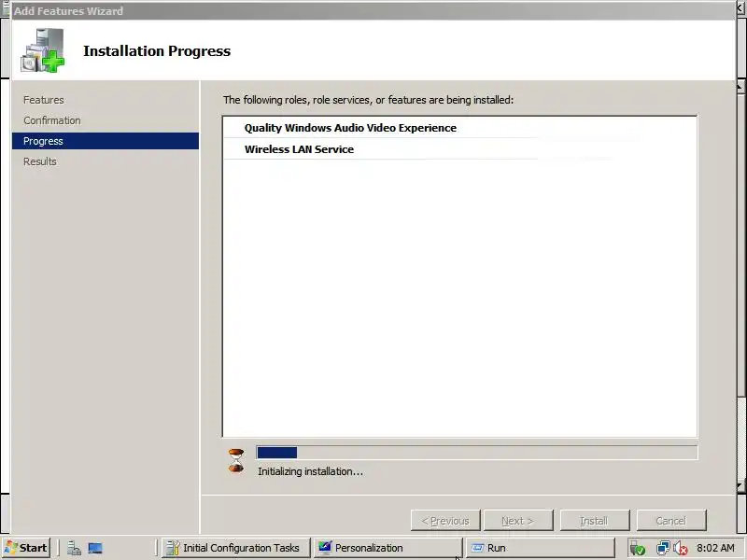The height and width of the screenshot is (560, 747).
Task: Select the Progress step in sidebar
Action: (x=106, y=141)
